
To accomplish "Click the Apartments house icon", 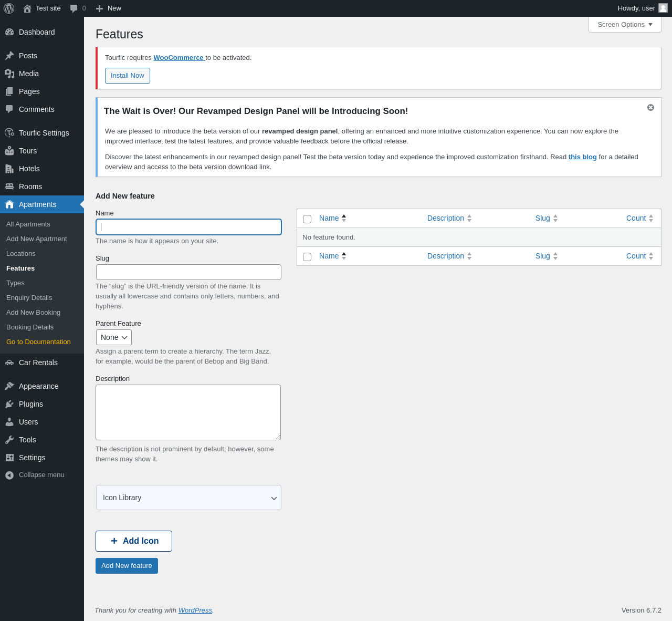I will 9,204.
